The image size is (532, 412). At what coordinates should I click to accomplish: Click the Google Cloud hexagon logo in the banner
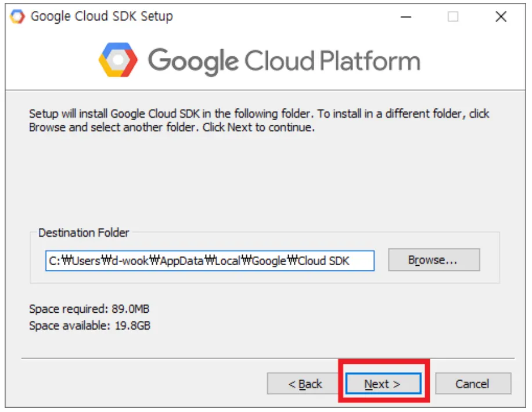point(118,60)
